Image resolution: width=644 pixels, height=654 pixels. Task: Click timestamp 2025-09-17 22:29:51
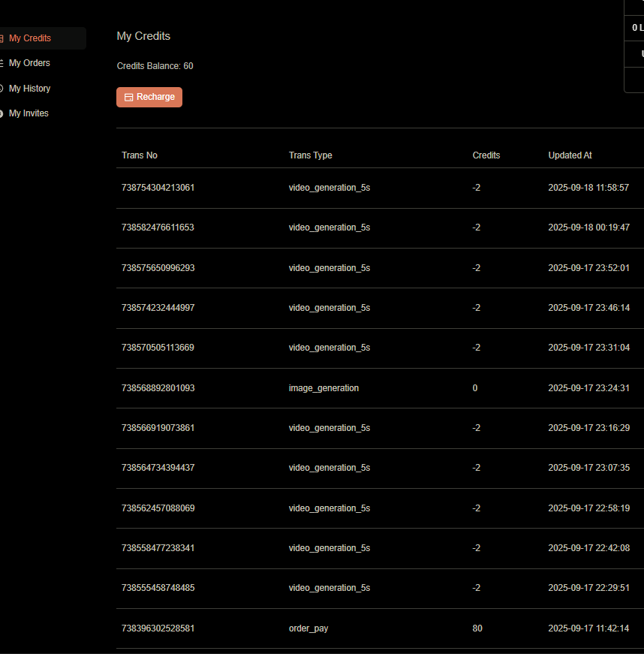588,588
